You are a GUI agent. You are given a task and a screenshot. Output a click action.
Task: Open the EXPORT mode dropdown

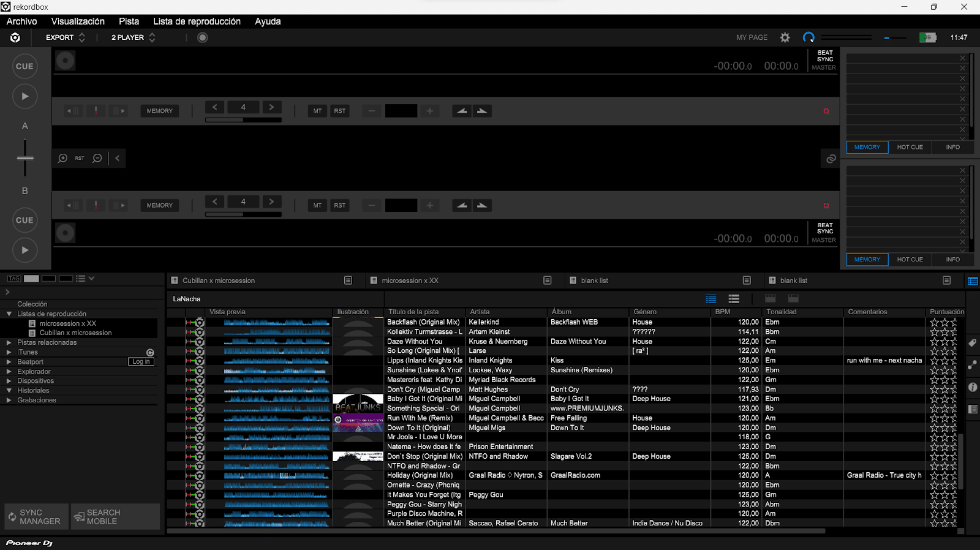tap(65, 37)
